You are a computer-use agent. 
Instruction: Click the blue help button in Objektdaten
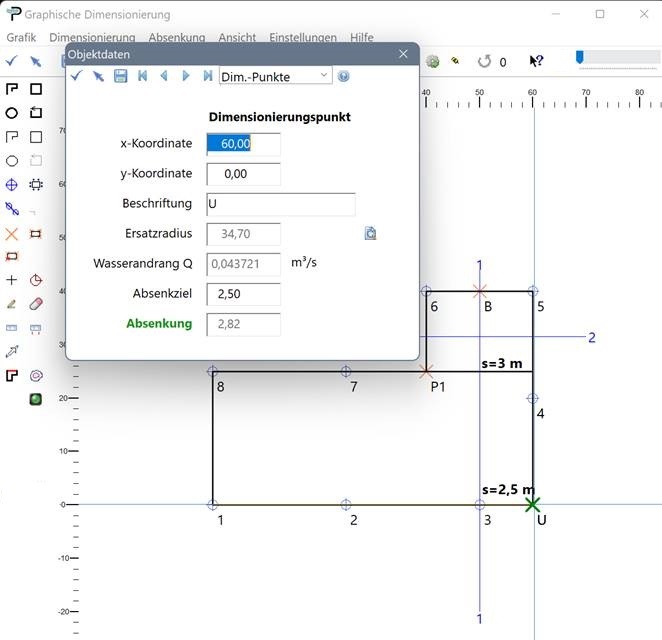(x=344, y=76)
